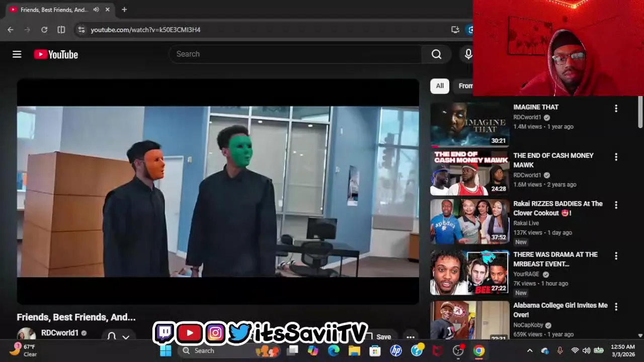Show hidden system tray icons
Screen dimensions: 644x362
tap(529, 350)
